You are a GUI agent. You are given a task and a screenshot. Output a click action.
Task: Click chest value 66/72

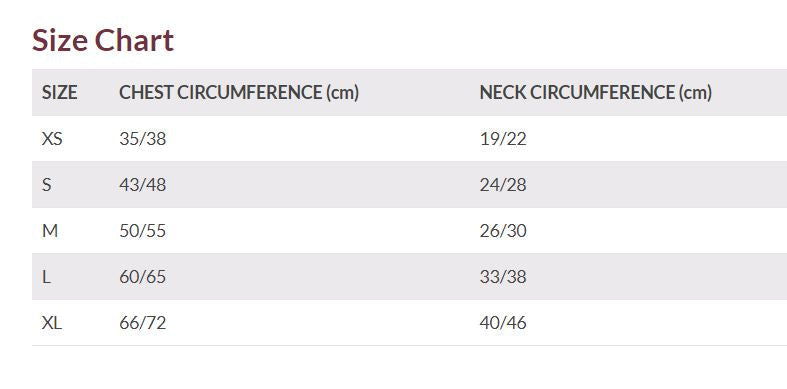coord(143,323)
